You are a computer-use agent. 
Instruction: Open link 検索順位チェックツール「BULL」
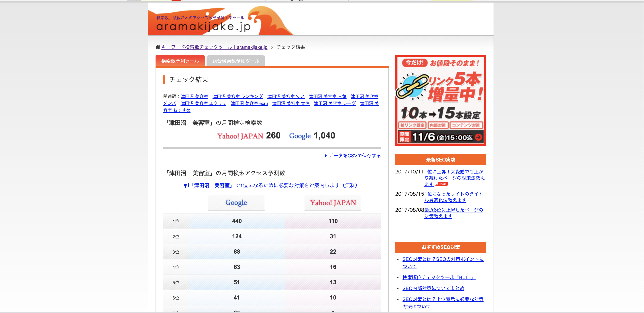tap(439, 277)
